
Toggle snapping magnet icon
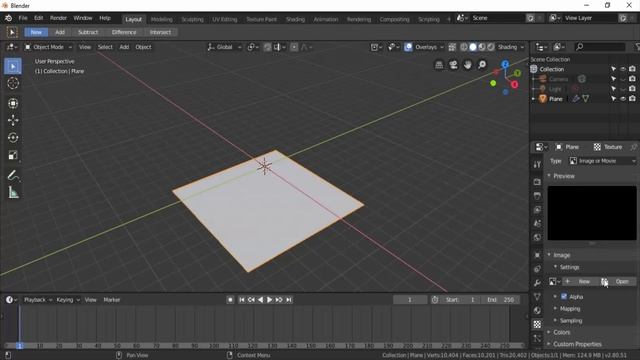coord(267,47)
